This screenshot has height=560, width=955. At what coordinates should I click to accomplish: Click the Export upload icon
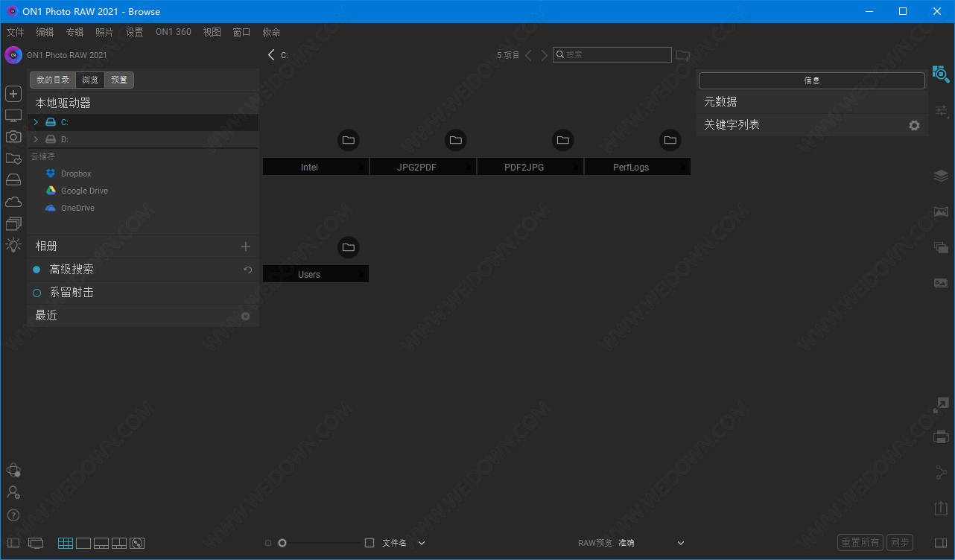coord(941,508)
